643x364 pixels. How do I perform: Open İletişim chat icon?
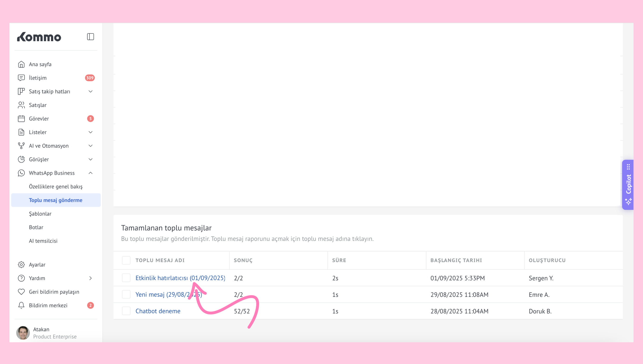click(21, 78)
